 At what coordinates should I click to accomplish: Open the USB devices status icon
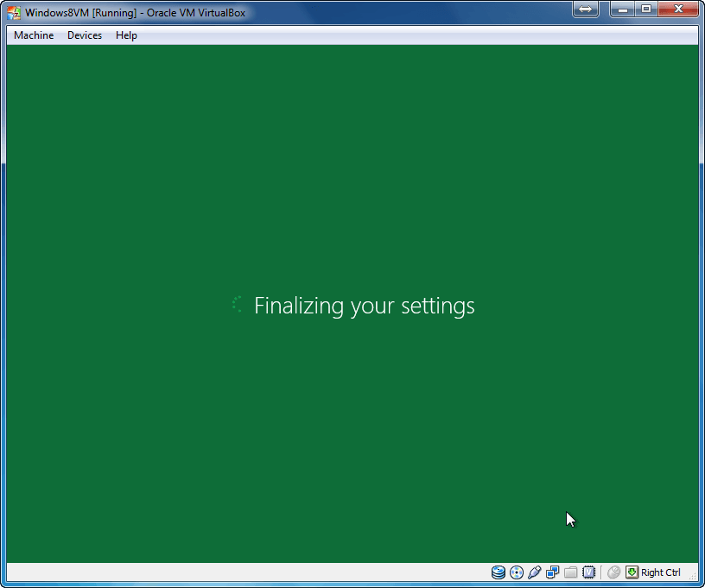(534, 572)
